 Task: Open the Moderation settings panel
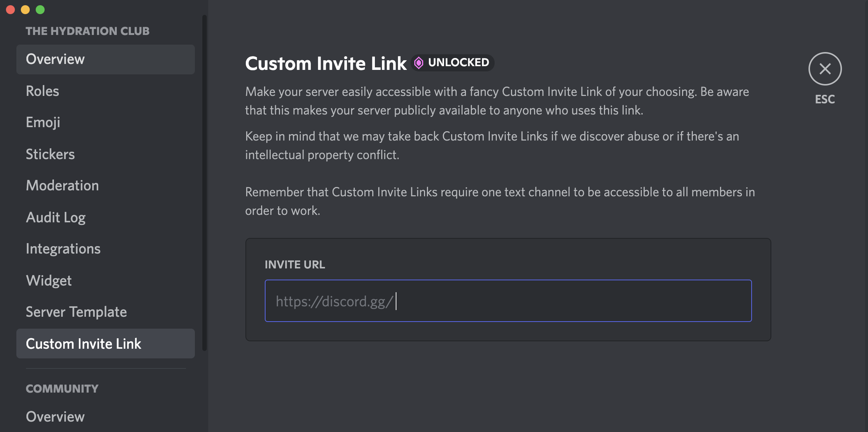pyautogui.click(x=62, y=185)
